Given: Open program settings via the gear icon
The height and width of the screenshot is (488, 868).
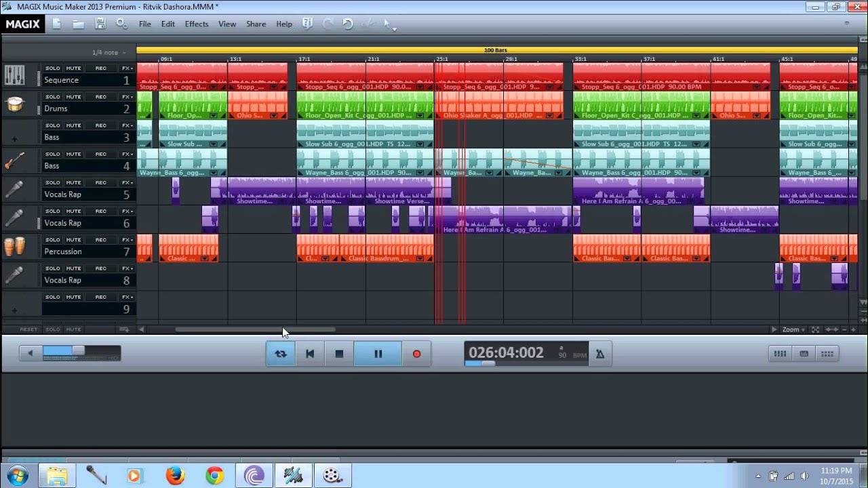Looking at the screenshot, I should (x=122, y=24).
